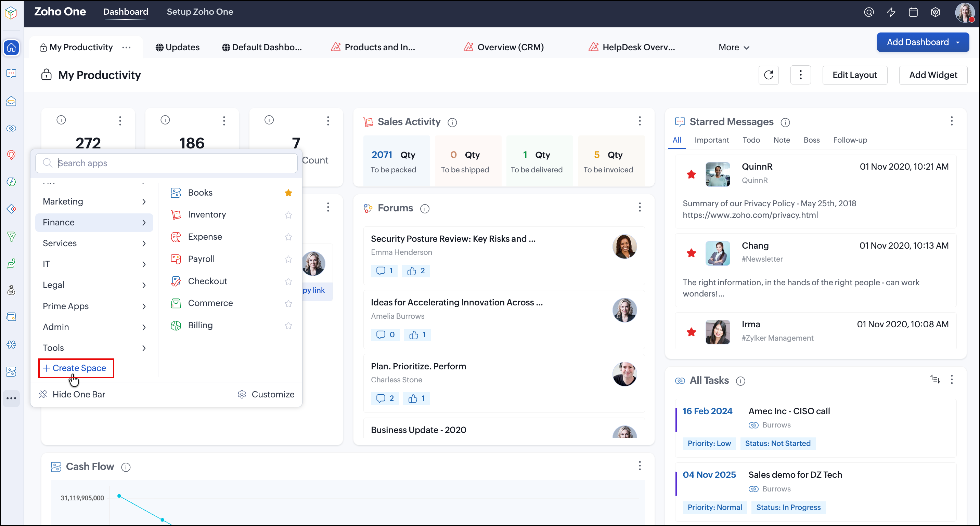The image size is (980, 526).
Task: Open the Setup Zoho One menu
Action: coord(200,12)
